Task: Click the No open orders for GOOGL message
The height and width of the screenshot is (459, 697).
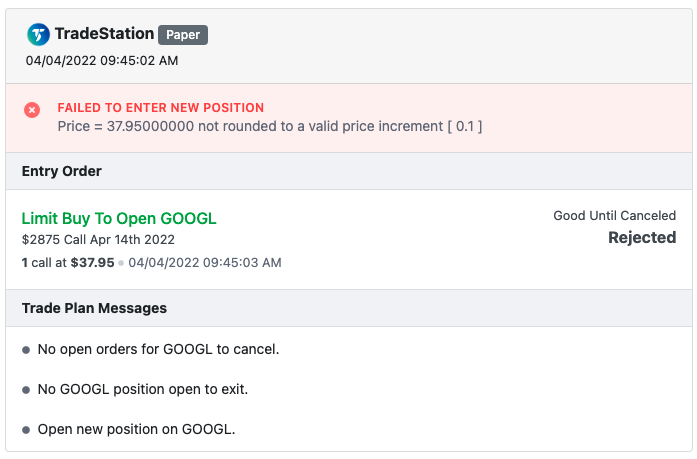Action: [158, 349]
